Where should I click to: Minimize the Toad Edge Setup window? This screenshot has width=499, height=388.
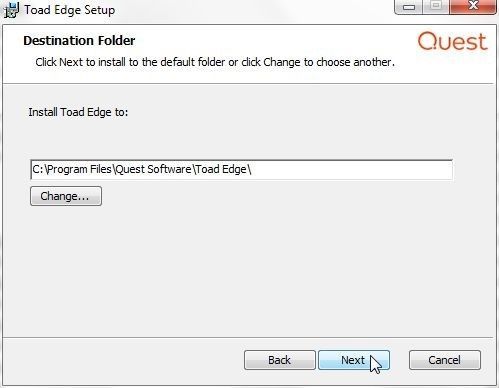[409, 6]
